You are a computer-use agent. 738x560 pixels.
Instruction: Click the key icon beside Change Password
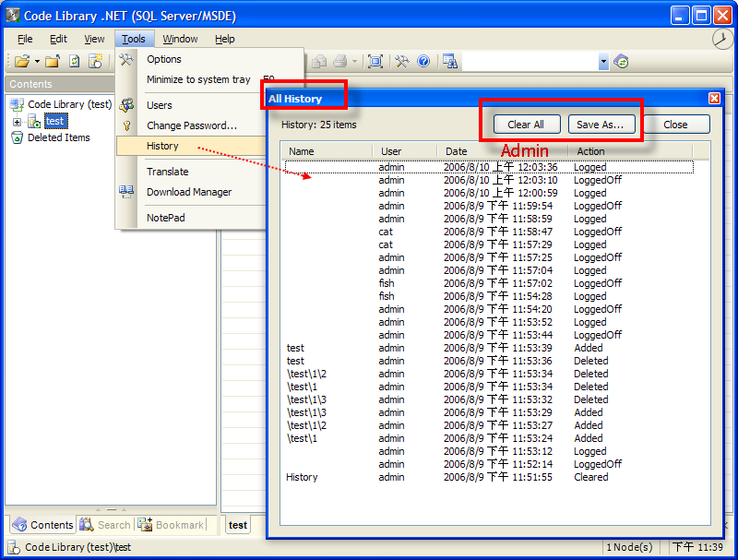(x=126, y=125)
